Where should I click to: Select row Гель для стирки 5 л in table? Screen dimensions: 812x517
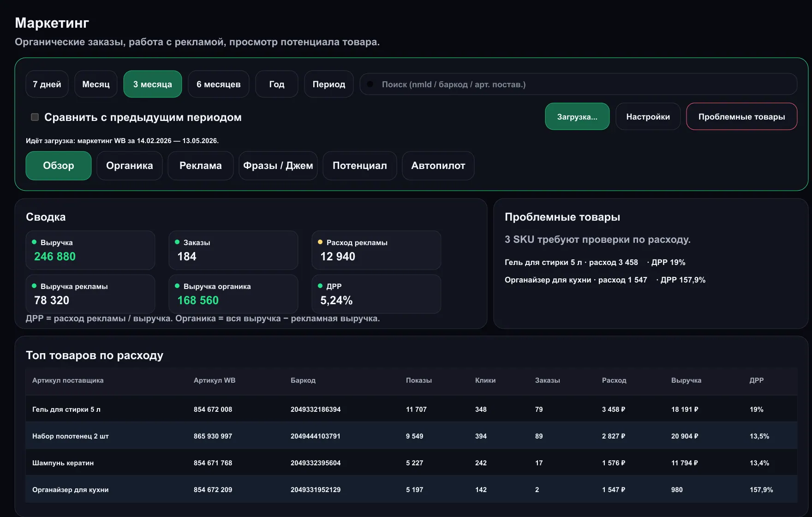[x=412, y=409]
